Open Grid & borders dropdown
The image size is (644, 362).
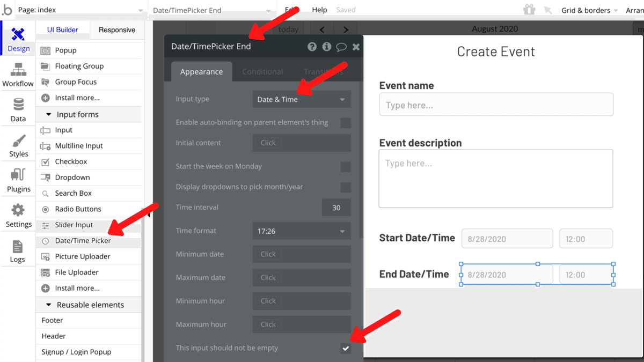click(589, 10)
